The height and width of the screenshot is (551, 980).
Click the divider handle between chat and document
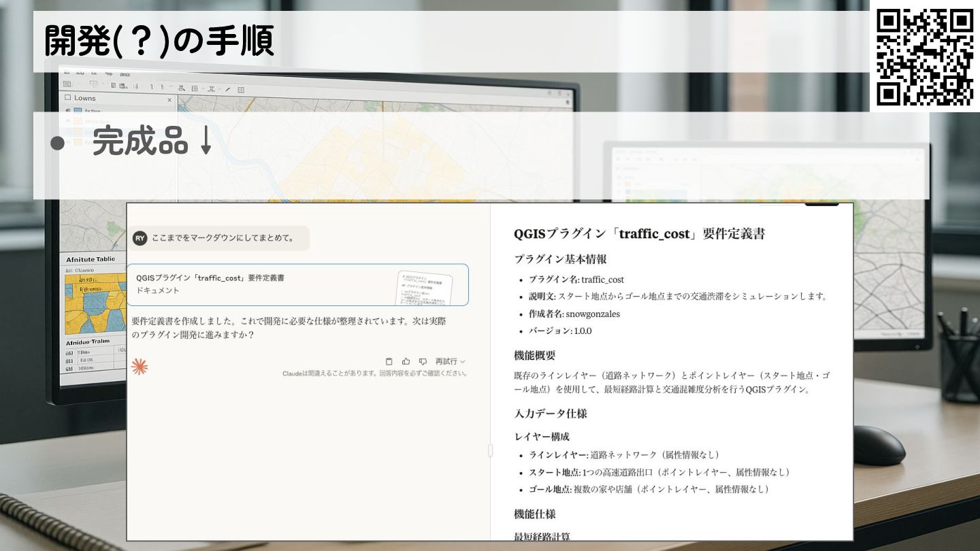490,450
